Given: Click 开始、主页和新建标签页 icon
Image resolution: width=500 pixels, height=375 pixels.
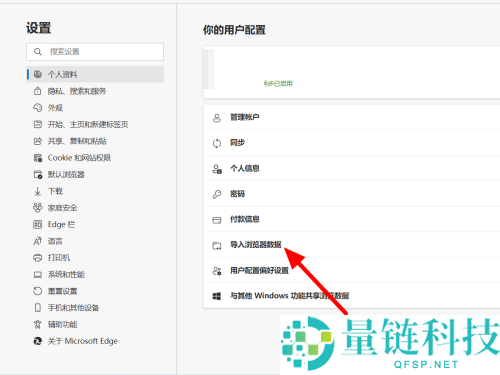Looking at the screenshot, I should [x=38, y=124].
